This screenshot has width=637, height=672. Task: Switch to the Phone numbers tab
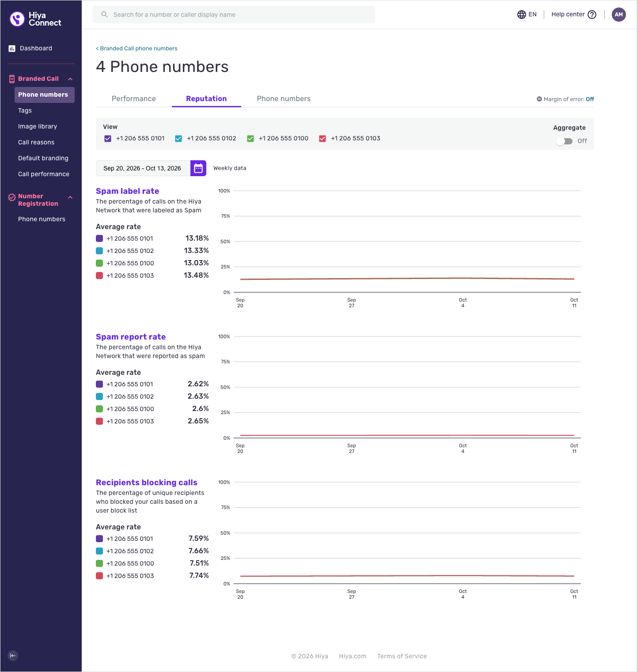(x=284, y=99)
